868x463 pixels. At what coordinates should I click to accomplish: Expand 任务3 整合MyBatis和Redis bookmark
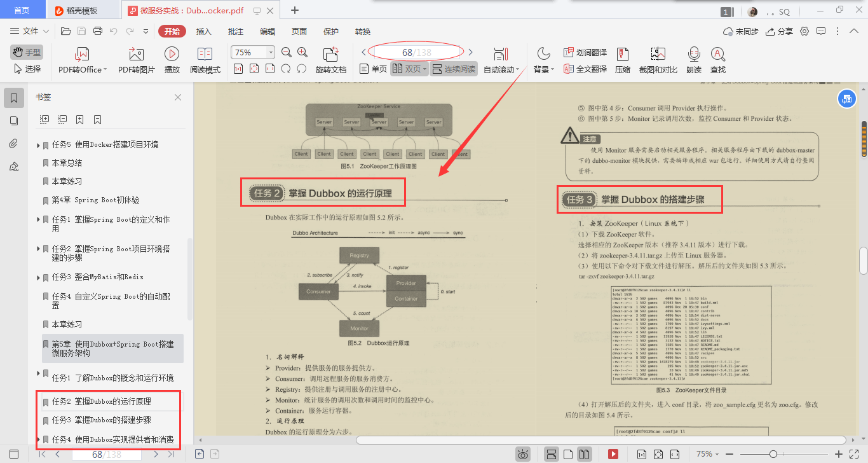tap(39, 277)
